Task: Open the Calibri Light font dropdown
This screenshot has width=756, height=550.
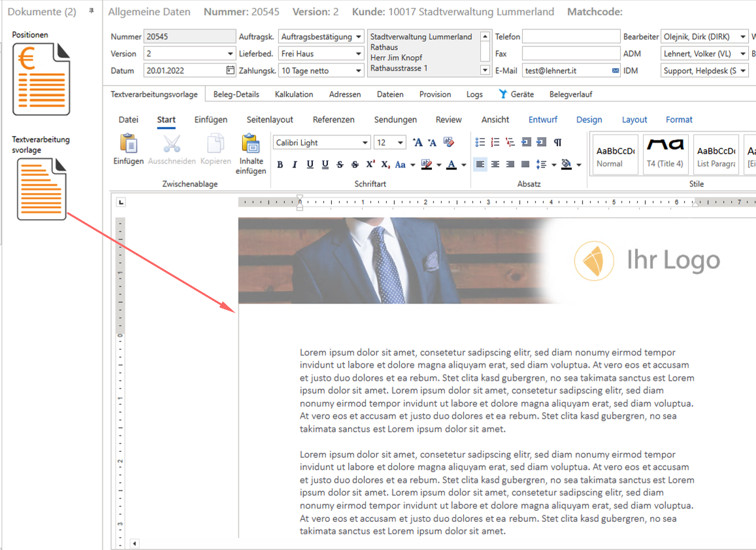Action: (x=365, y=143)
